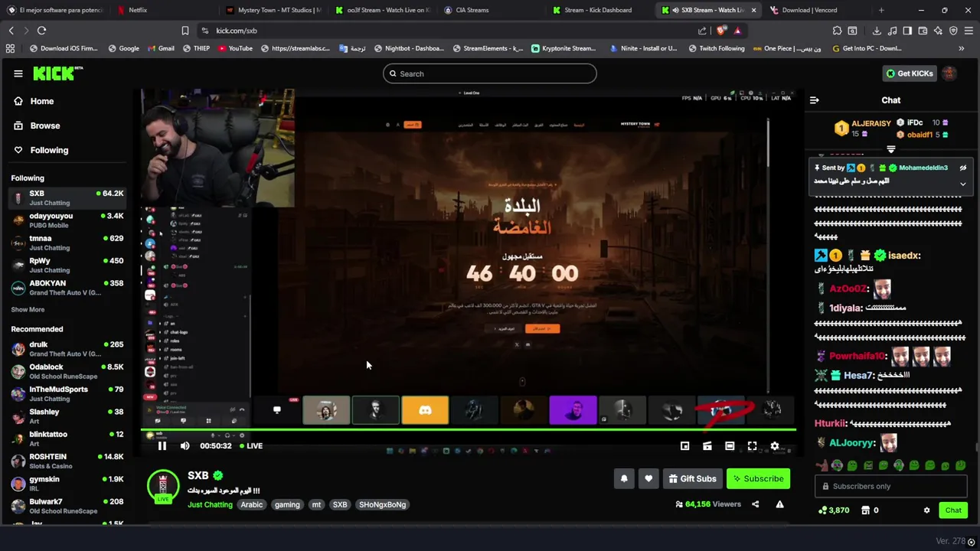The height and width of the screenshot is (551, 980).
Task: Open the user profile avatar menu
Action: (949, 73)
